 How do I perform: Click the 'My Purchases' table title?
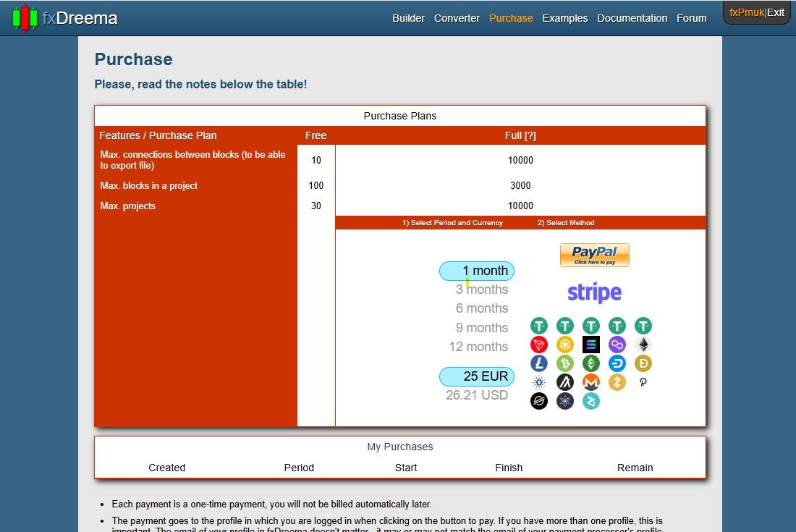click(400, 447)
